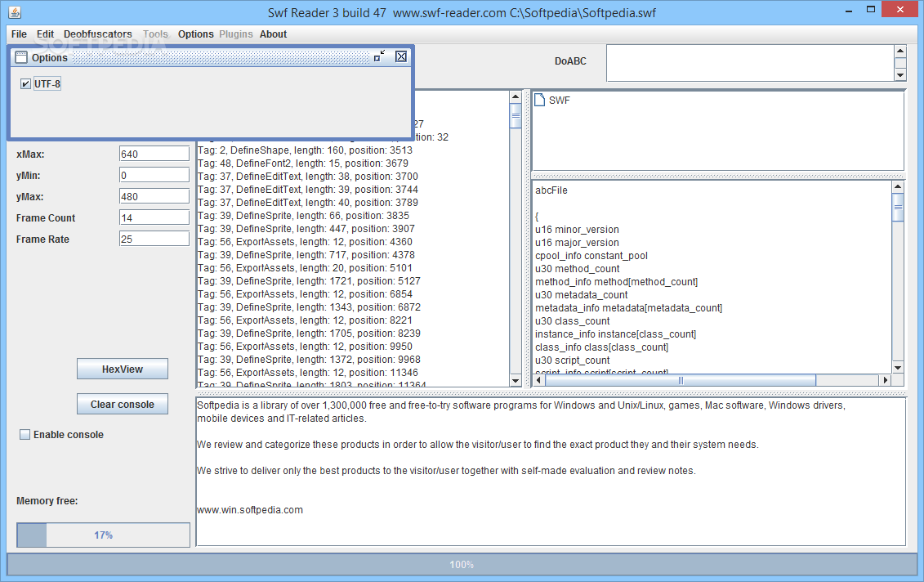
Task: Select the SWF document icon in tree
Action: tap(539, 100)
